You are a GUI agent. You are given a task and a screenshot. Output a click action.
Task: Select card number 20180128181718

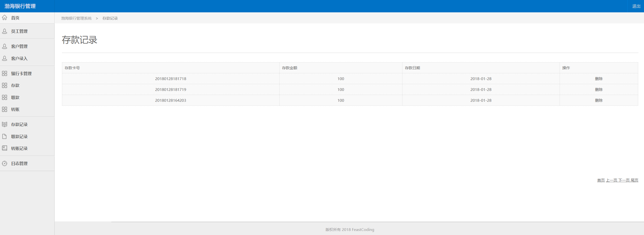pos(171,79)
